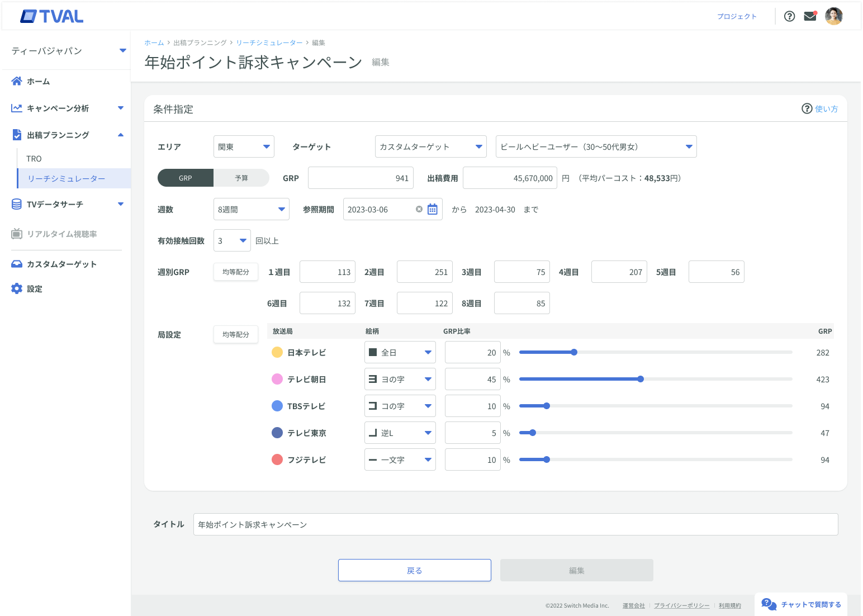Click the user profile avatar

pos(833,16)
